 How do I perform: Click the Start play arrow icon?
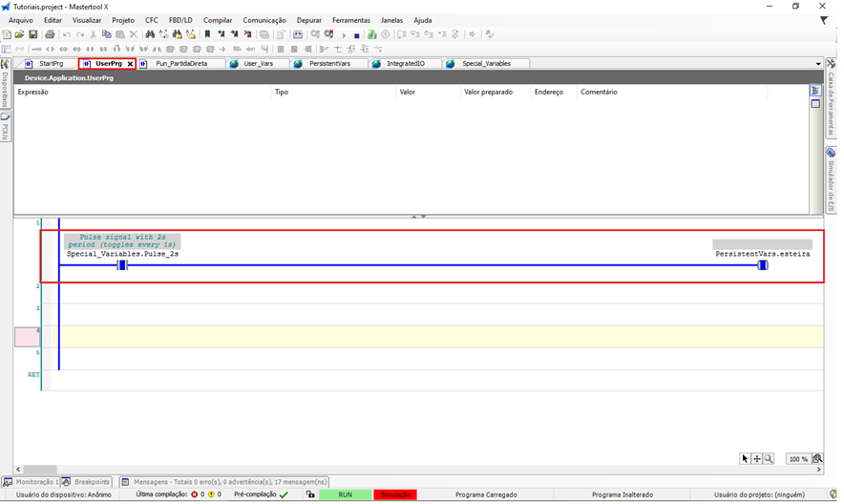(344, 34)
